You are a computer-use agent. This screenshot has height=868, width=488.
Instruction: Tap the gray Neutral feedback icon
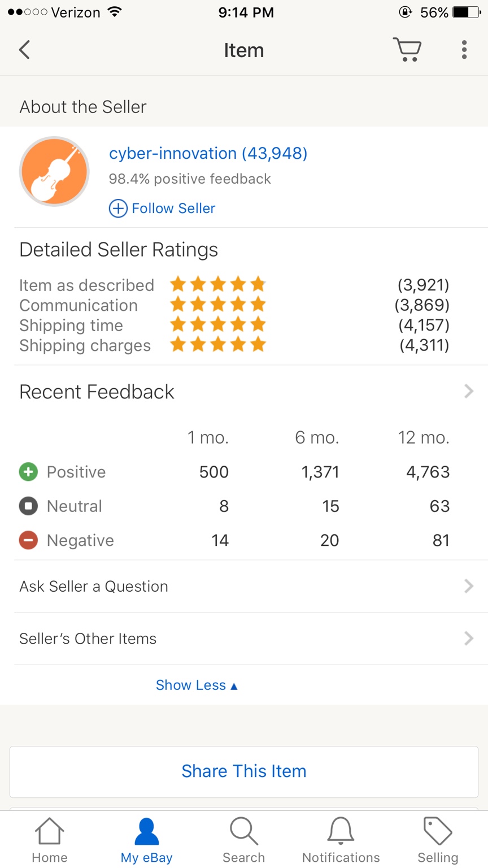pos(28,506)
